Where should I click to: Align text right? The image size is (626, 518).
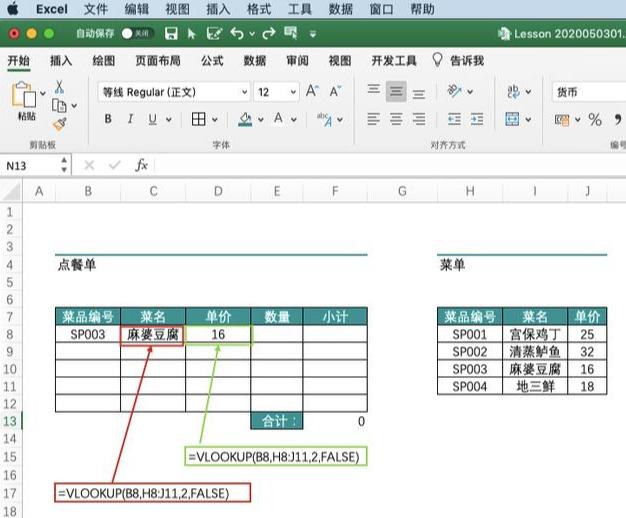pos(419,119)
